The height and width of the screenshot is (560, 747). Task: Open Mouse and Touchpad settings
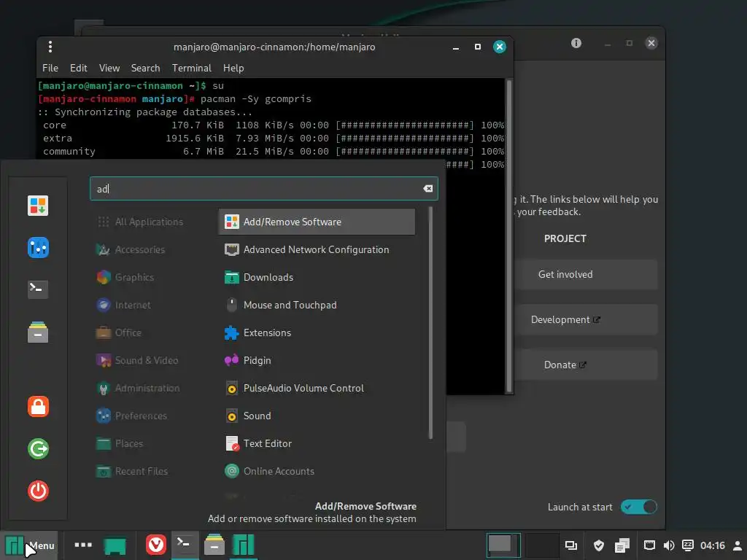(x=317, y=305)
